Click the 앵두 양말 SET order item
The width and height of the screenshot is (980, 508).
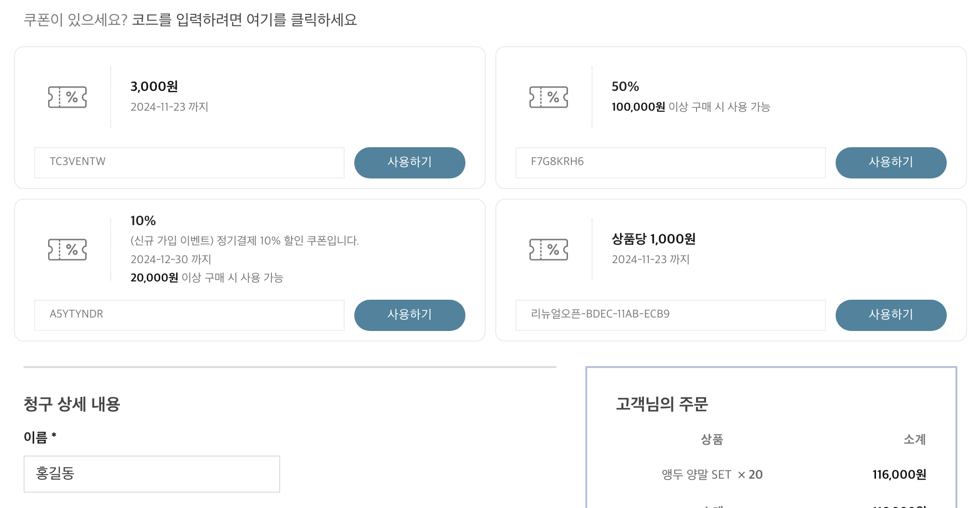pyautogui.click(x=696, y=475)
